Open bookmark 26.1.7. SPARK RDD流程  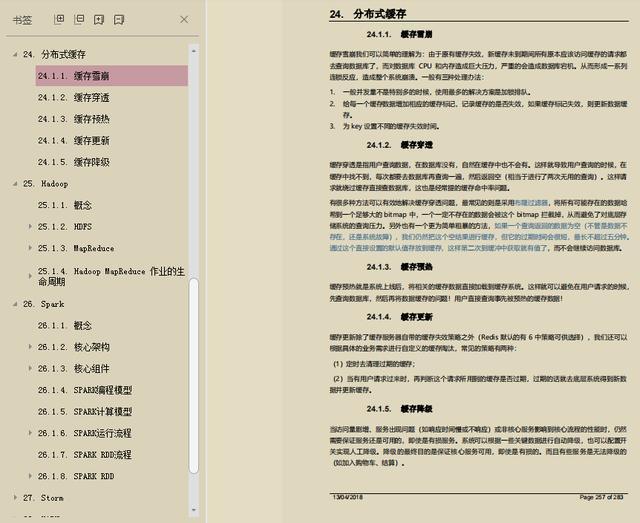tap(85, 454)
